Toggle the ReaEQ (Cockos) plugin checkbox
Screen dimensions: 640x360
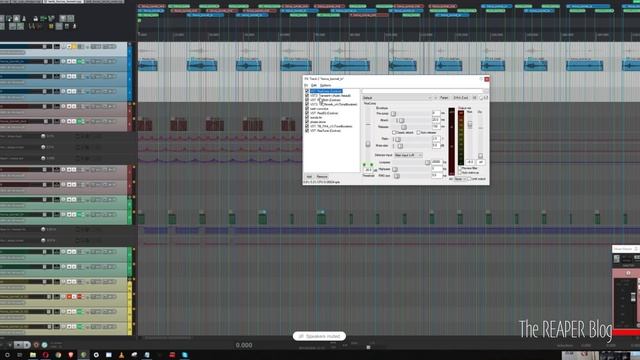(x=307, y=113)
